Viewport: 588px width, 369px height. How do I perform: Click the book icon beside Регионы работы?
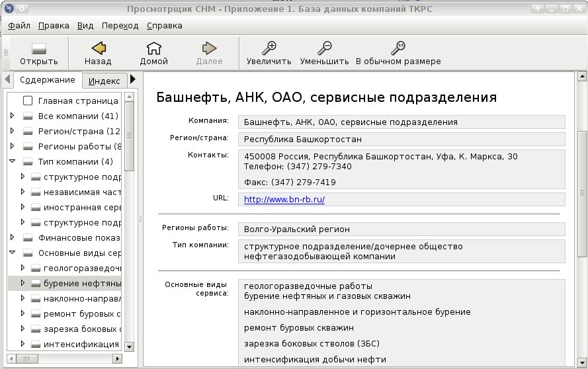pyautogui.click(x=28, y=147)
